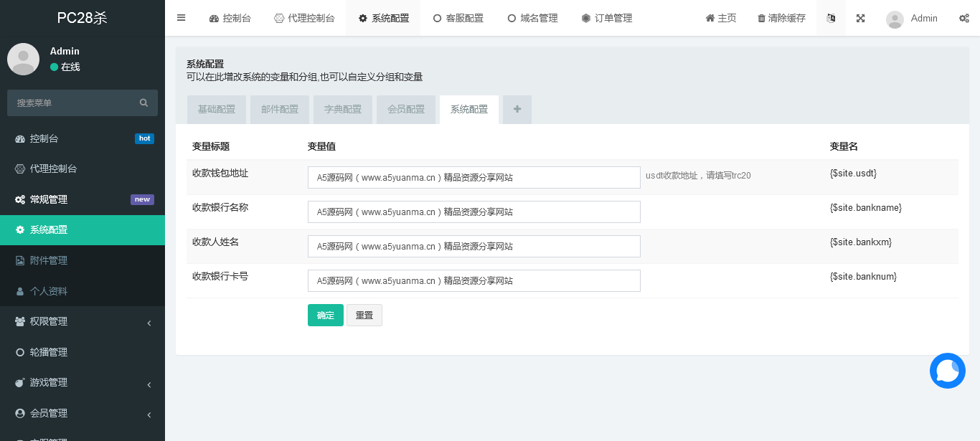980x441 pixels.
Task: Switch to the 基础配置 tab
Action: 217,110
